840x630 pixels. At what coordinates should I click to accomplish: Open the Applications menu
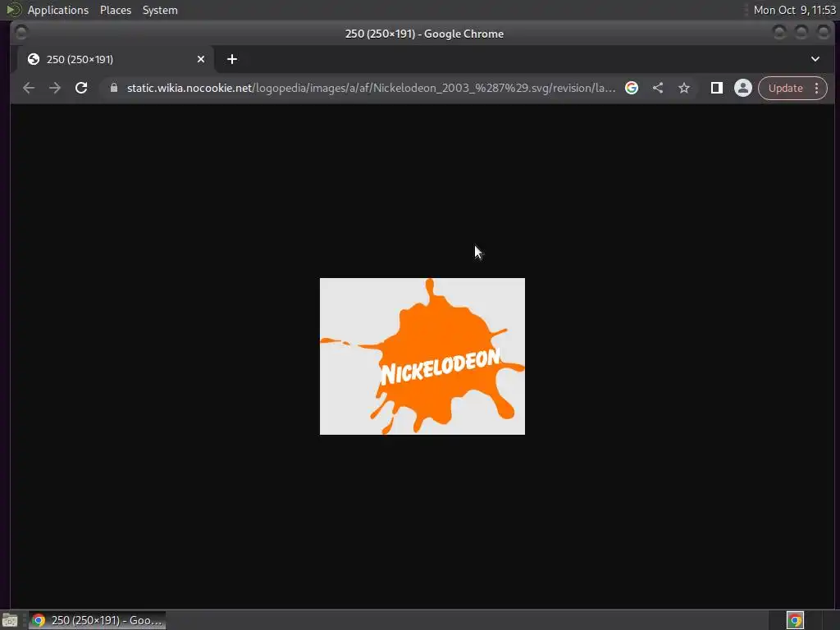point(58,10)
